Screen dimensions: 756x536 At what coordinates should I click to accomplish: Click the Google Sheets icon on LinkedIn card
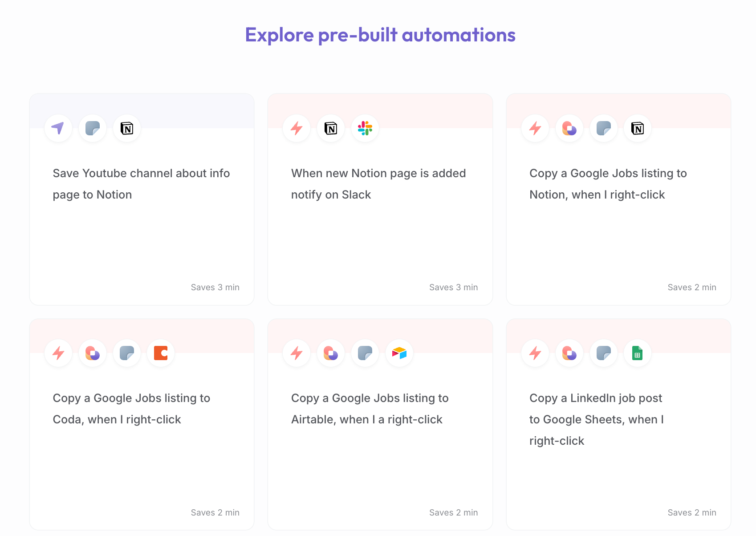click(638, 353)
